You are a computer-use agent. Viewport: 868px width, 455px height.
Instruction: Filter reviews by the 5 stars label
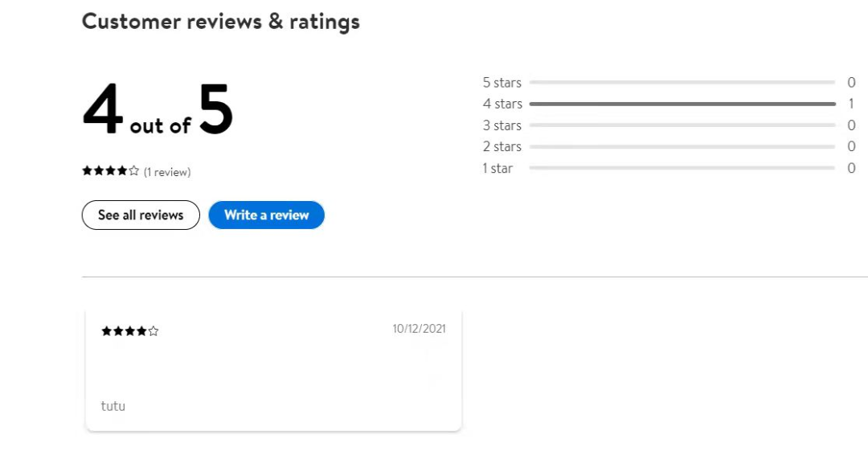pyautogui.click(x=502, y=83)
